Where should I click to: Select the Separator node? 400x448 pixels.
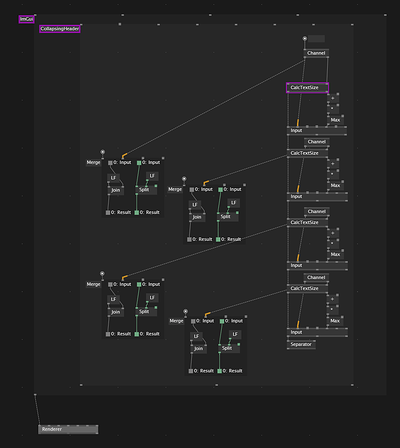click(x=301, y=344)
